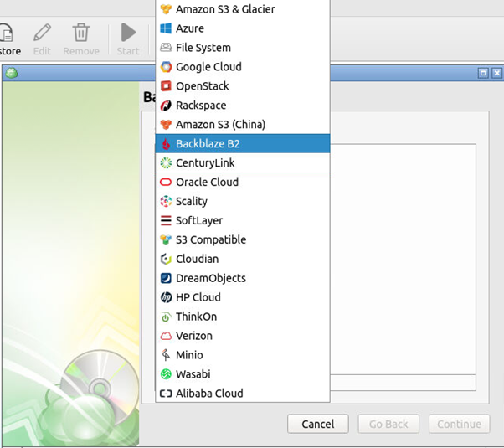Close the wizard dialog window
Screen dimensions: 504x448
click(497, 73)
